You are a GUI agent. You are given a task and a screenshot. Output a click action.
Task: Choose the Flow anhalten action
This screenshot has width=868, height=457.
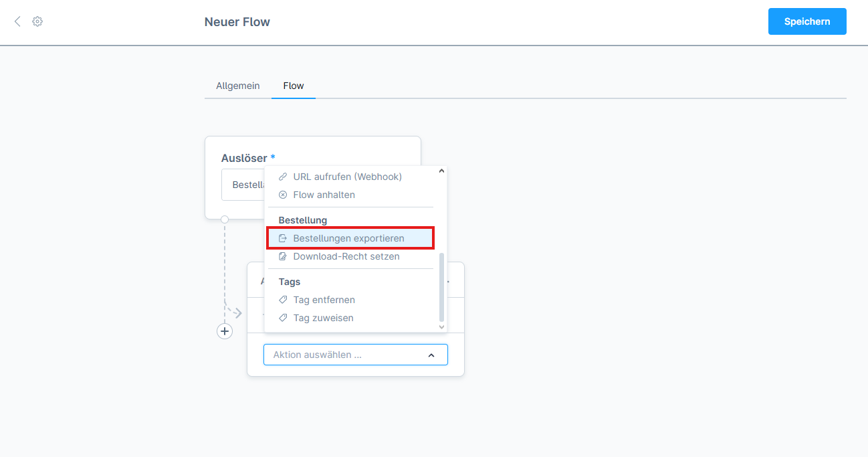[x=324, y=195]
